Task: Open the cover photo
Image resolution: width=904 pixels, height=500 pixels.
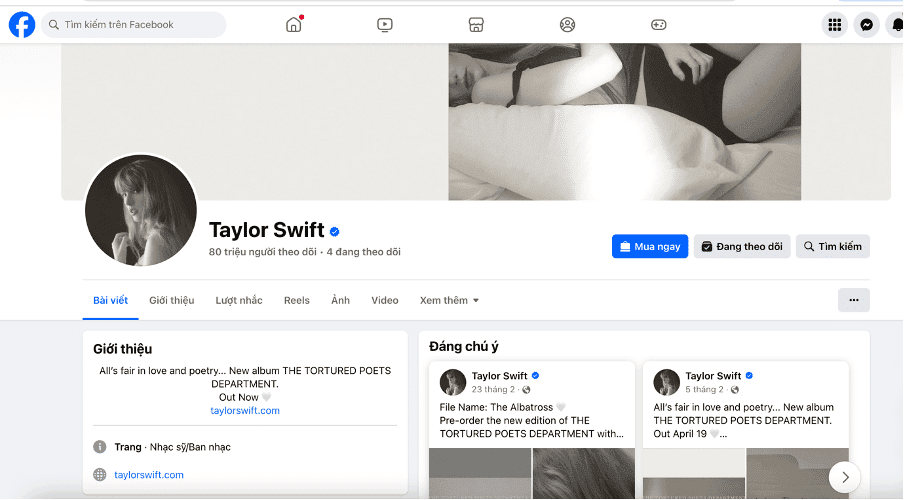Action: point(476,122)
